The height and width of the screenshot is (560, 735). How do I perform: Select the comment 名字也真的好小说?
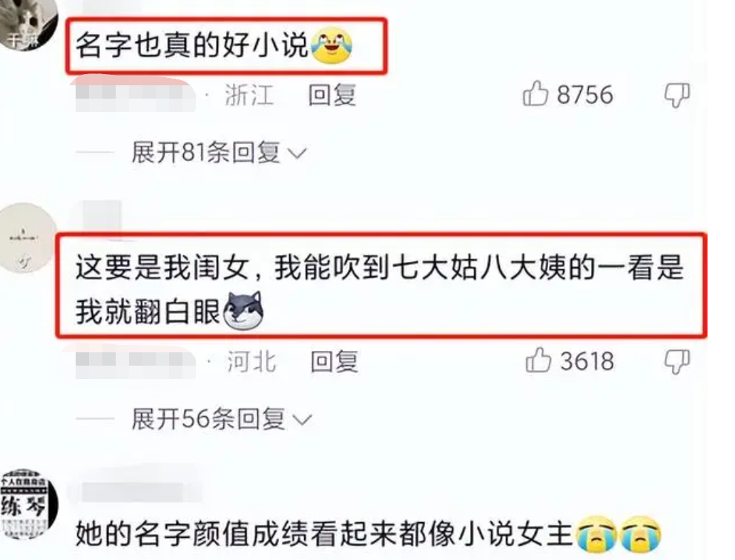[x=214, y=45]
